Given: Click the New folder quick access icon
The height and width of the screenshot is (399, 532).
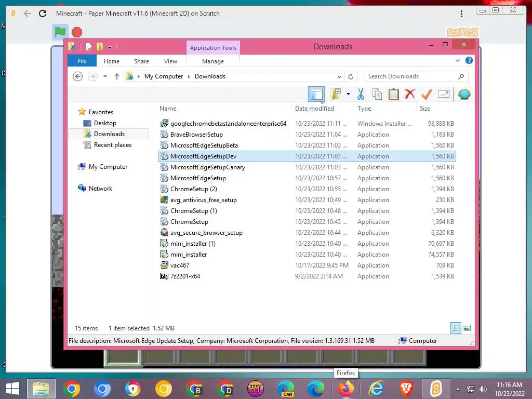Looking at the screenshot, I should [100, 47].
